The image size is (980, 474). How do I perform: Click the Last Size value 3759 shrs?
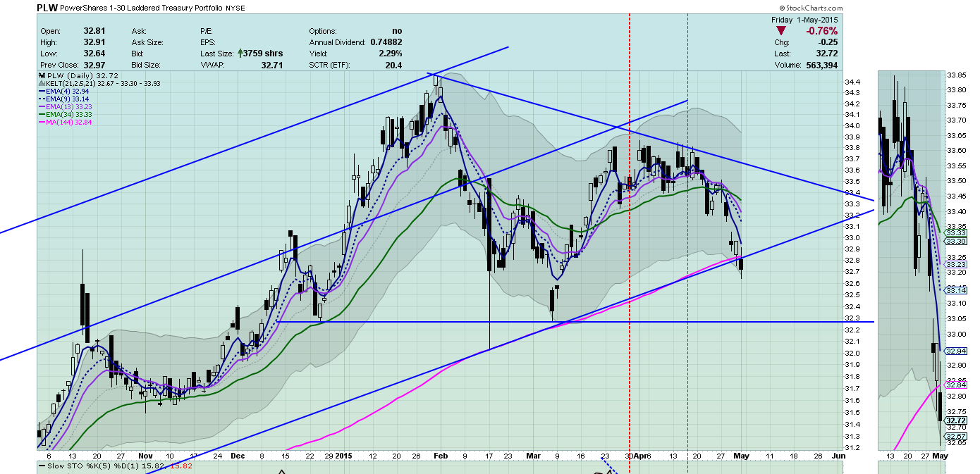click(x=264, y=54)
